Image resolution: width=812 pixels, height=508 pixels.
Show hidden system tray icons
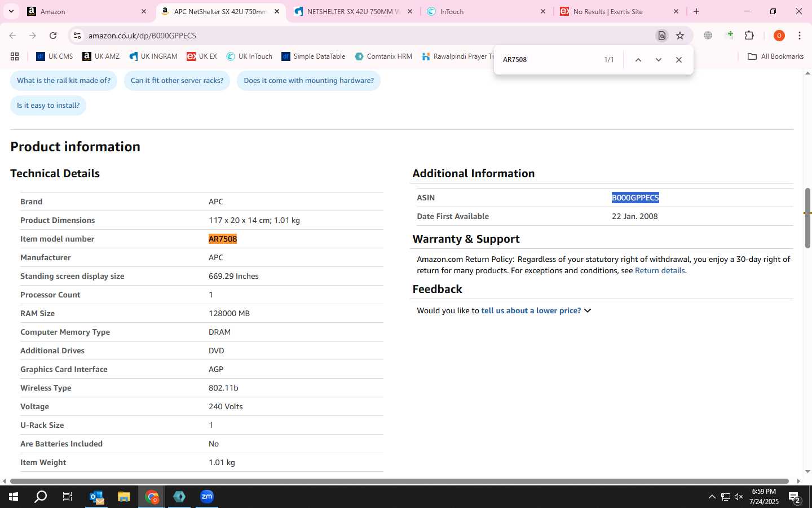(712, 497)
